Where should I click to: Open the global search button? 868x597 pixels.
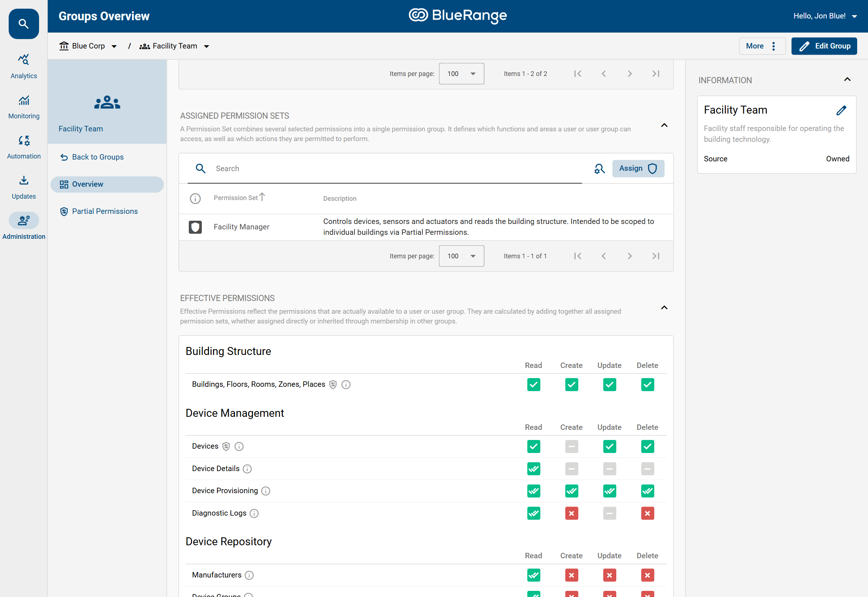pyautogui.click(x=24, y=24)
